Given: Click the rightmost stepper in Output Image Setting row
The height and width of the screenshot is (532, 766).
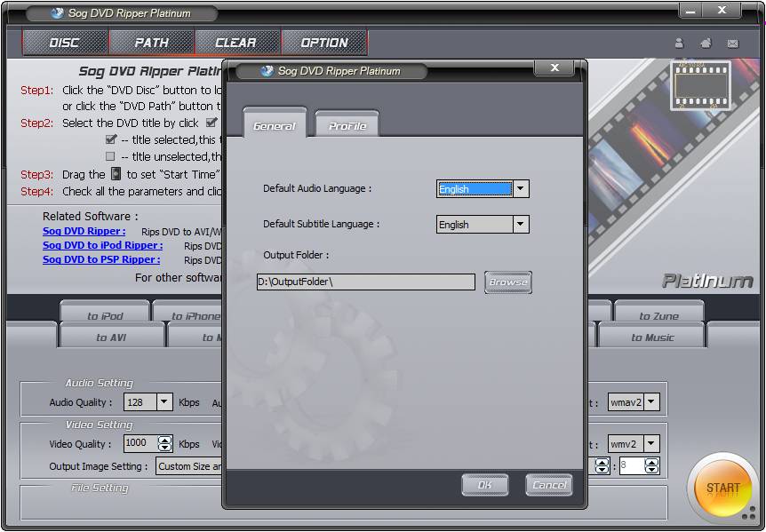Looking at the screenshot, I should [651, 465].
